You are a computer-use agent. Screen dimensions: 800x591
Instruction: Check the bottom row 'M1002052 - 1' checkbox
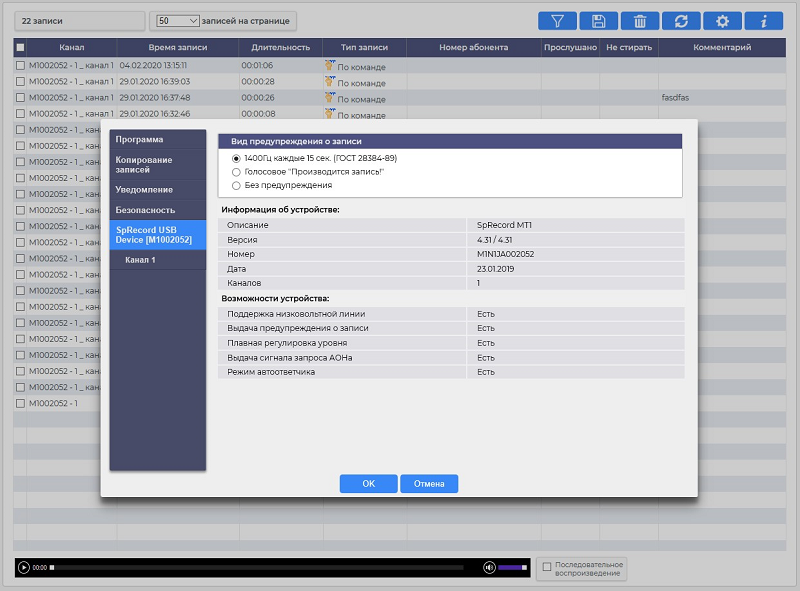(x=20, y=403)
